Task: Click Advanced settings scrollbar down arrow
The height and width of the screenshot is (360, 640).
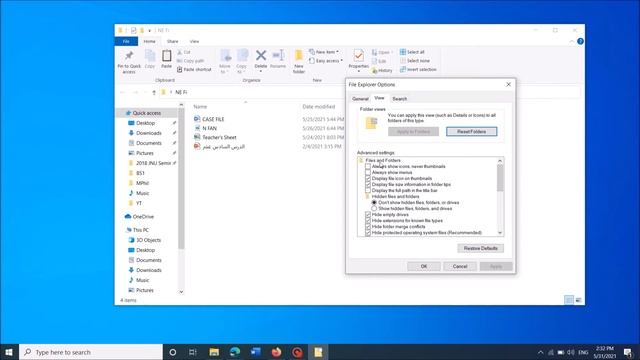Action: [x=500, y=233]
